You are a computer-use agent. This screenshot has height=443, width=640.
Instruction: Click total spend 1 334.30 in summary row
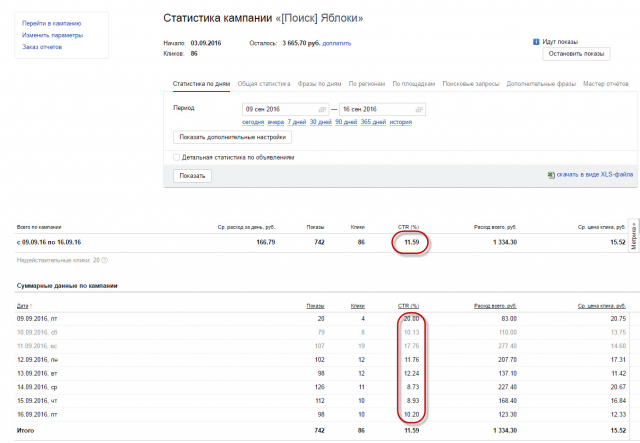click(505, 242)
